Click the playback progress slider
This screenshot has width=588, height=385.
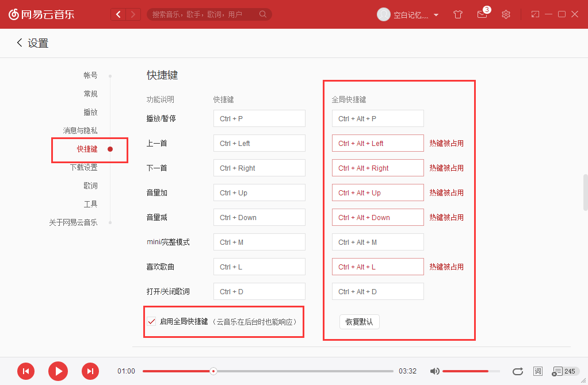pos(213,371)
